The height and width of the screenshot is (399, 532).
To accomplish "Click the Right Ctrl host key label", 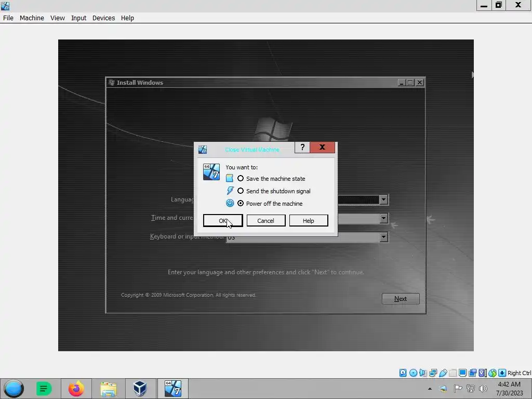I will pos(519,373).
